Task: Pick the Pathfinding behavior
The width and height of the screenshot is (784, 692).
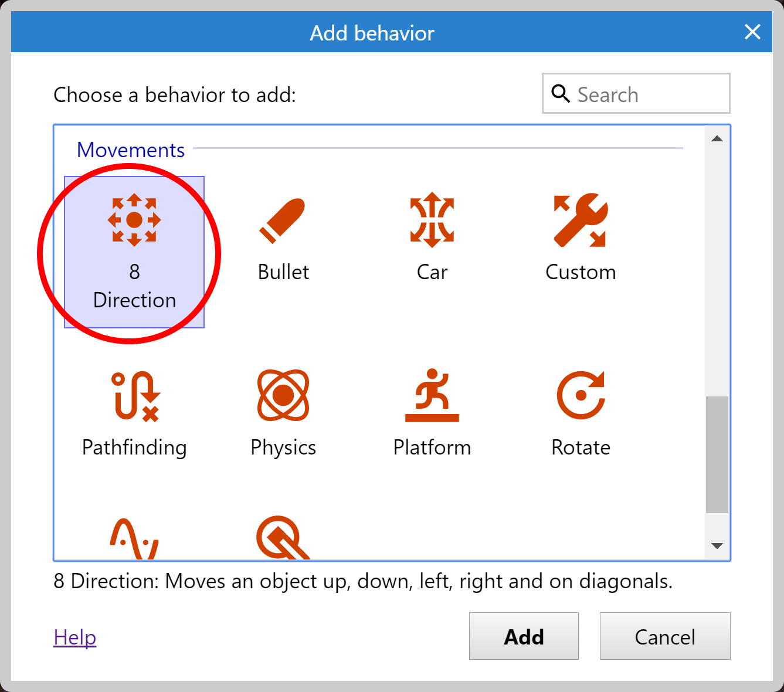Action: tap(134, 397)
